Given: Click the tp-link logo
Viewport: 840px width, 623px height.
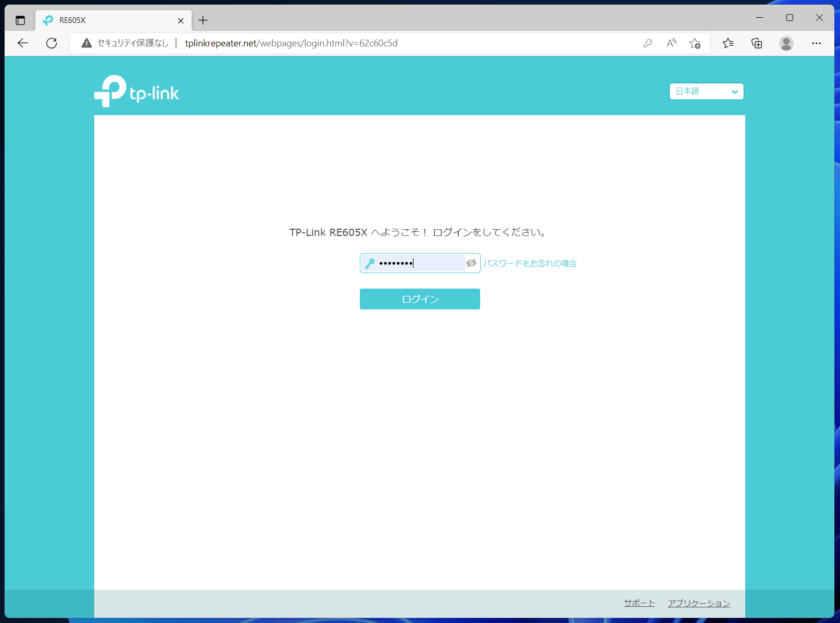Looking at the screenshot, I should pos(136,91).
